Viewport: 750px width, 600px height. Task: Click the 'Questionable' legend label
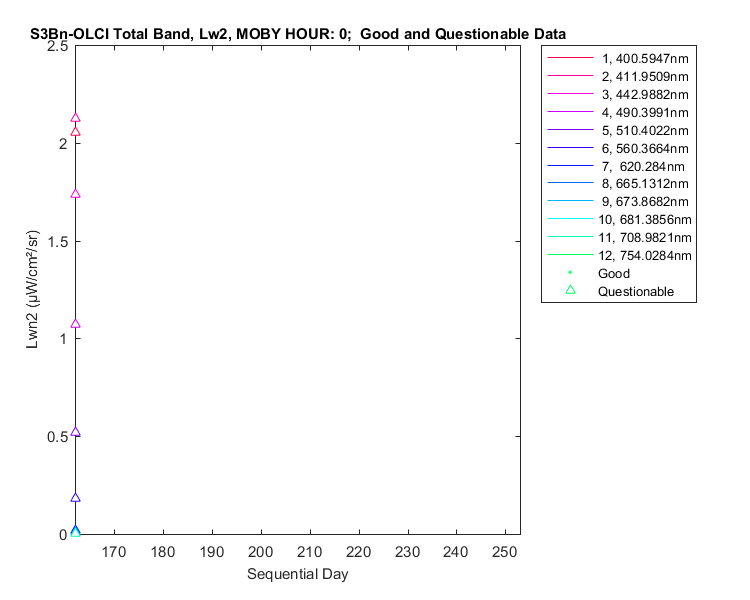[636, 291]
